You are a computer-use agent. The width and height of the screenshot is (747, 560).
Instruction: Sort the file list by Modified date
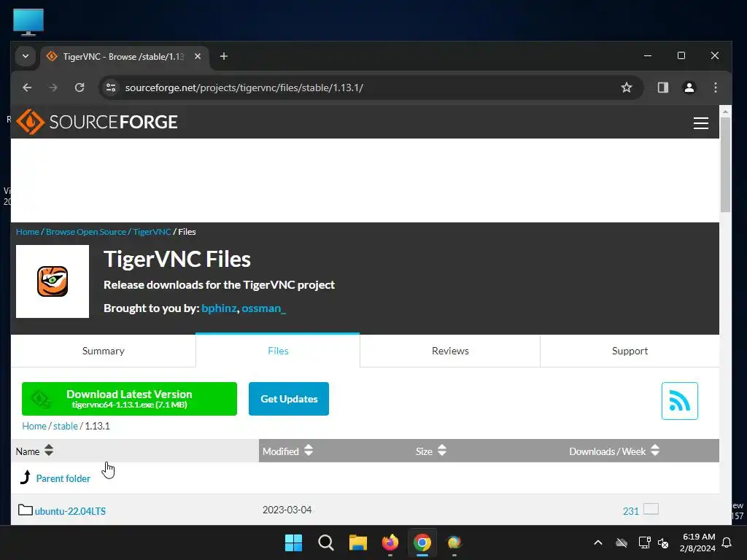pyautogui.click(x=287, y=451)
